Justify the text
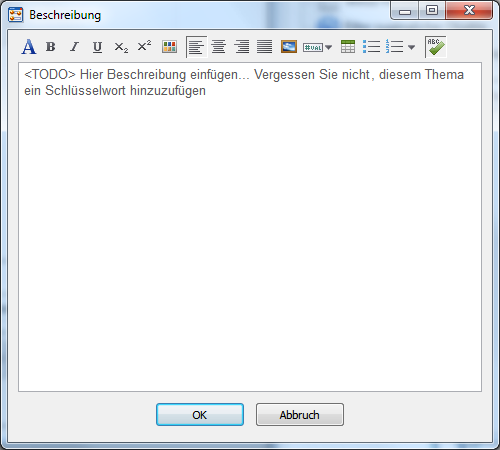 (265, 47)
